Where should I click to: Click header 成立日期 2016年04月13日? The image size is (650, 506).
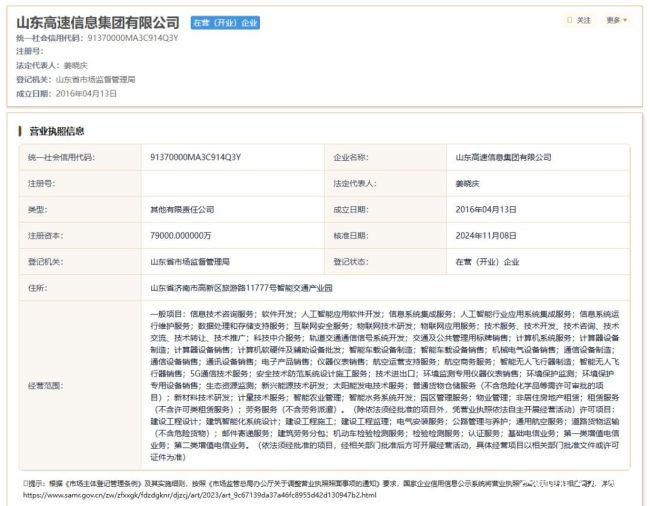coord(86,94)
